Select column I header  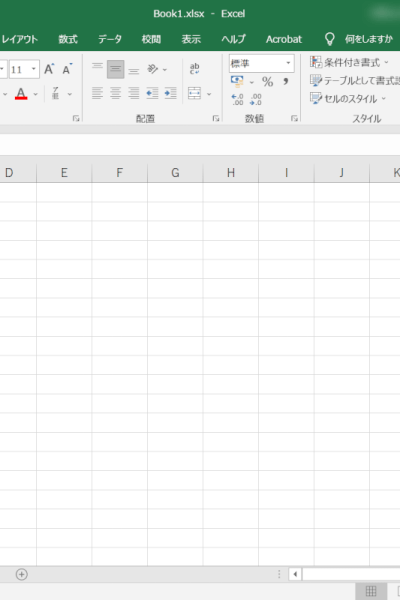pos(286,173)
